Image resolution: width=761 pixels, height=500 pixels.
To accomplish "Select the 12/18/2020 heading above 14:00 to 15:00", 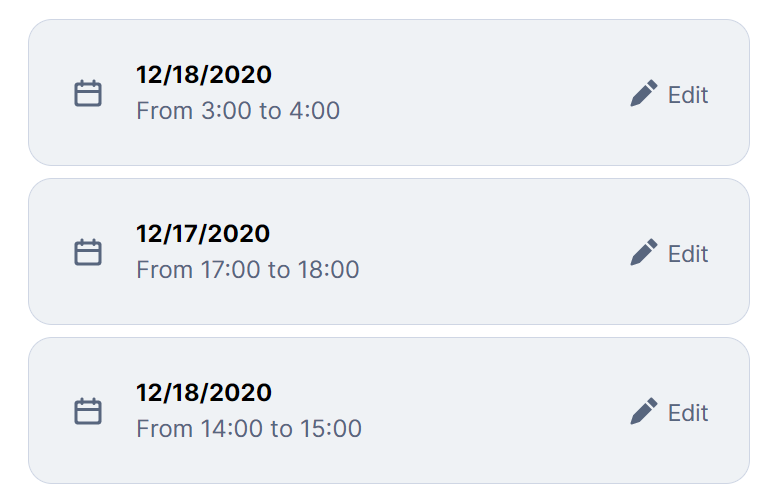I will click(204, 392).
